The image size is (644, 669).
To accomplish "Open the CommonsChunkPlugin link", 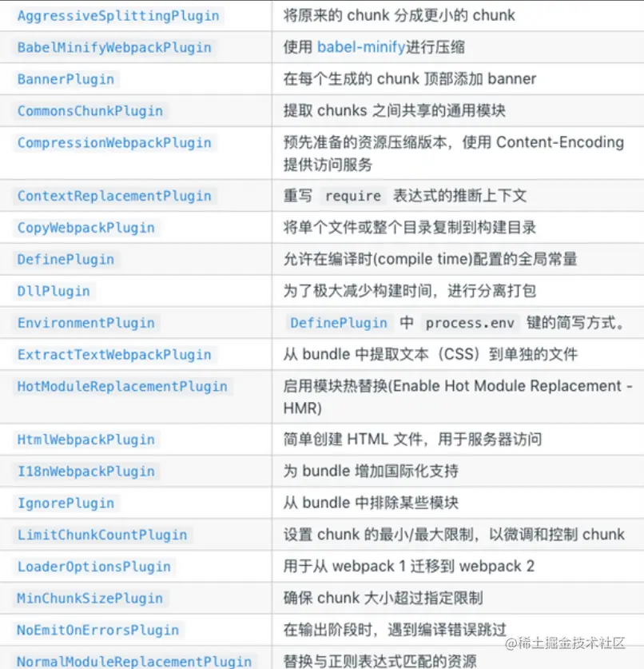I will coord(90,111).
